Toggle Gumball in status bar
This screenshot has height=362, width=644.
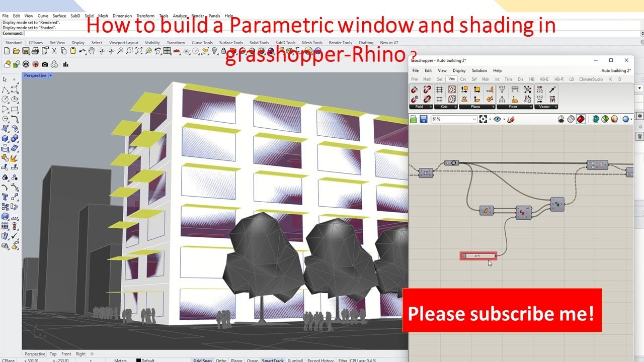pyautogui.click(x=295, y=360)
